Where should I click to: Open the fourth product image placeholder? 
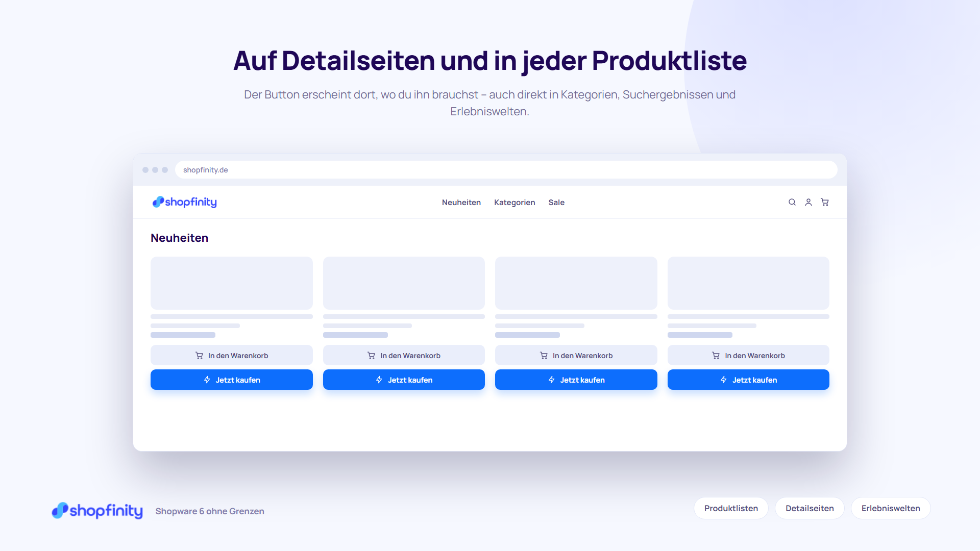point(748,283)
